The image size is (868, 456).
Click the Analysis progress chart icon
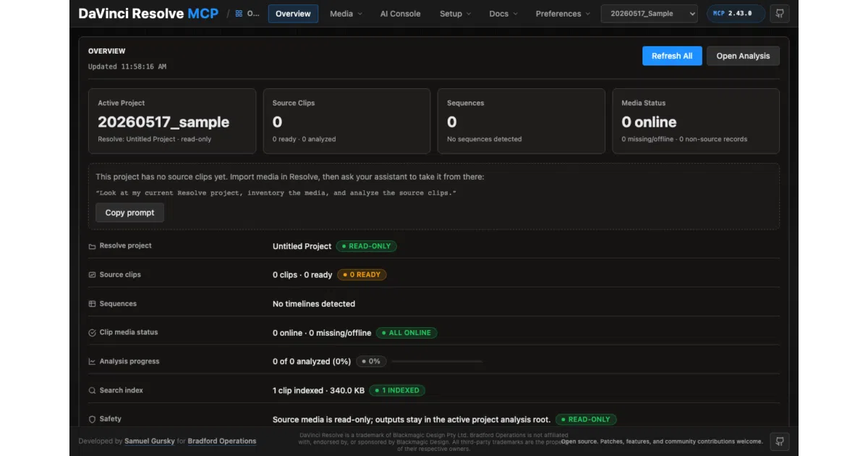pos(92,362)
